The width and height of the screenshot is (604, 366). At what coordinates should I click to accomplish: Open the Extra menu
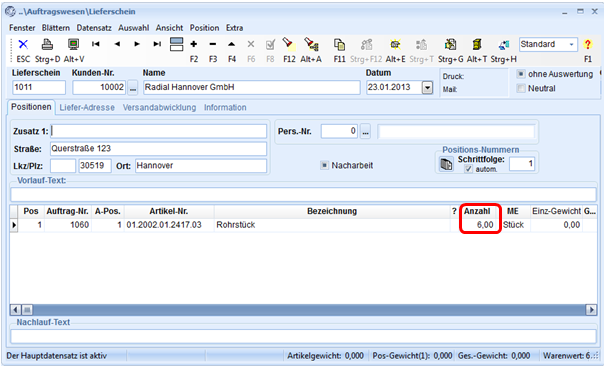coord(234,28)
